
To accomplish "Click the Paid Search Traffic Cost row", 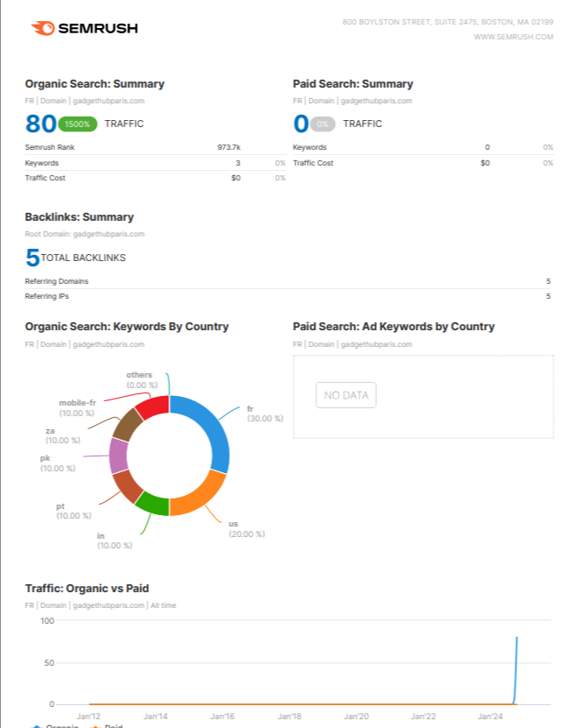I will [423, 163].
